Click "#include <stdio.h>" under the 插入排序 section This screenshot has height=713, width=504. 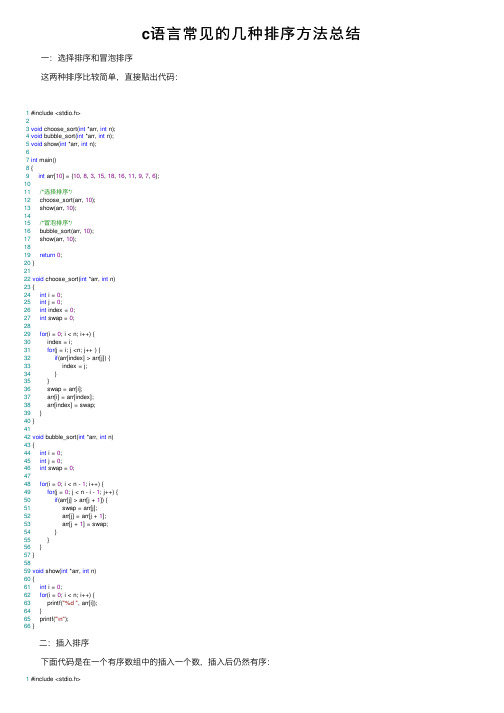point(55,679)
